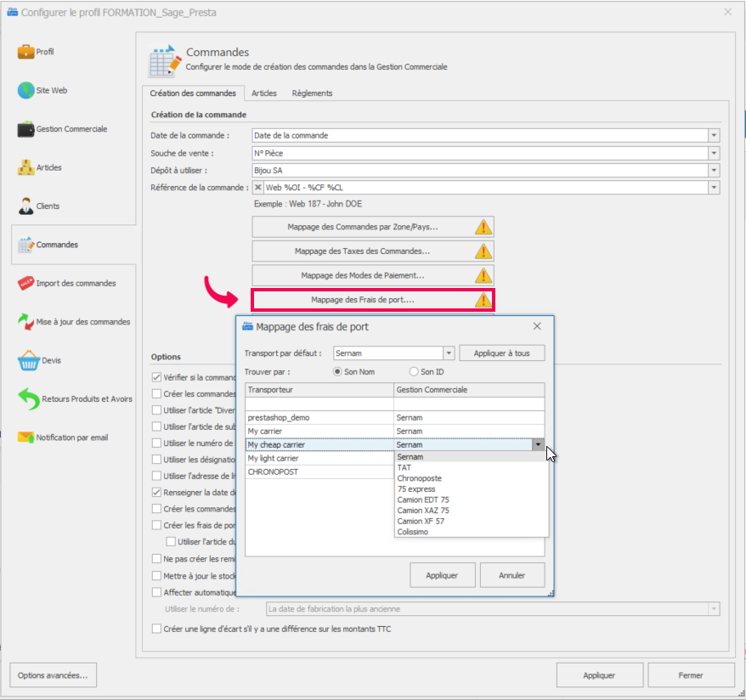Click the Appliquer à tous button

point(501,353)
